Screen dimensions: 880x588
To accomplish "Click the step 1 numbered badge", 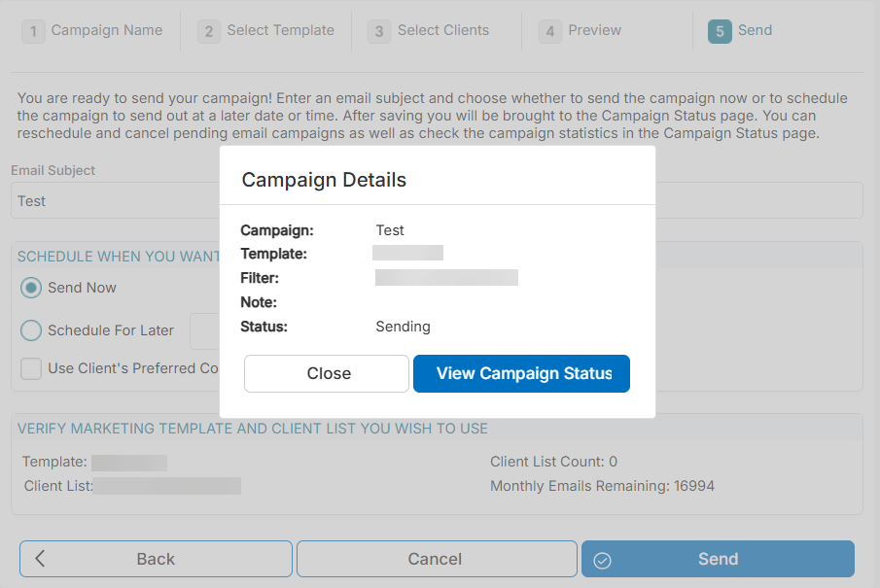I will 33,30.
